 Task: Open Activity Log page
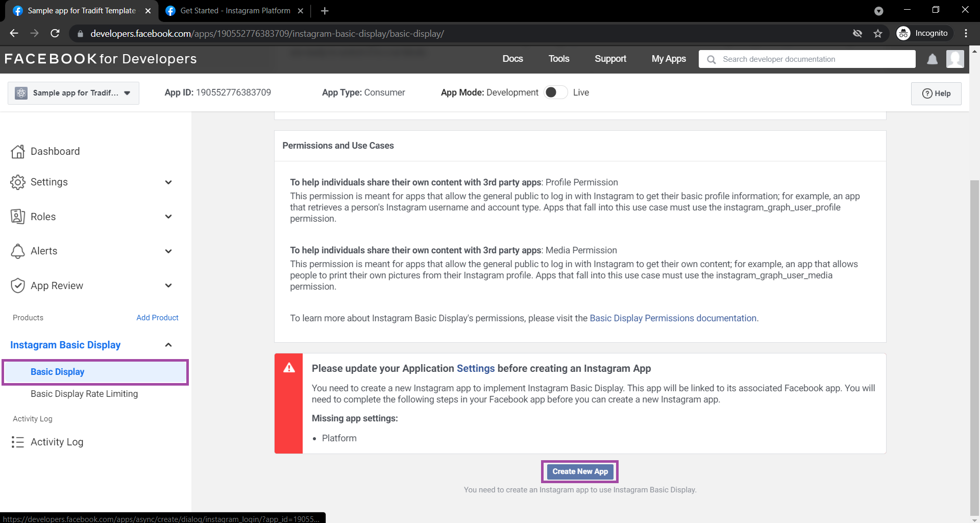(x=57, y=442)
